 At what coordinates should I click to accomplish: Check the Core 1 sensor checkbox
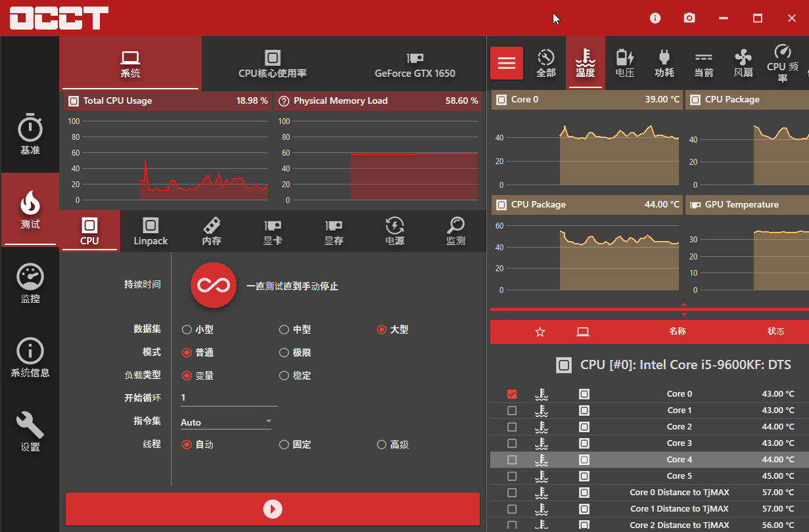512,410
